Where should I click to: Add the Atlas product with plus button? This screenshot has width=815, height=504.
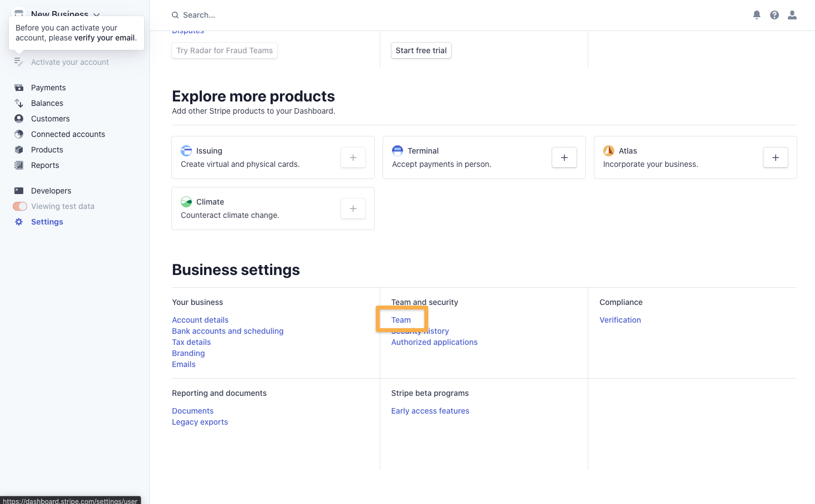(x=776, y=157)
